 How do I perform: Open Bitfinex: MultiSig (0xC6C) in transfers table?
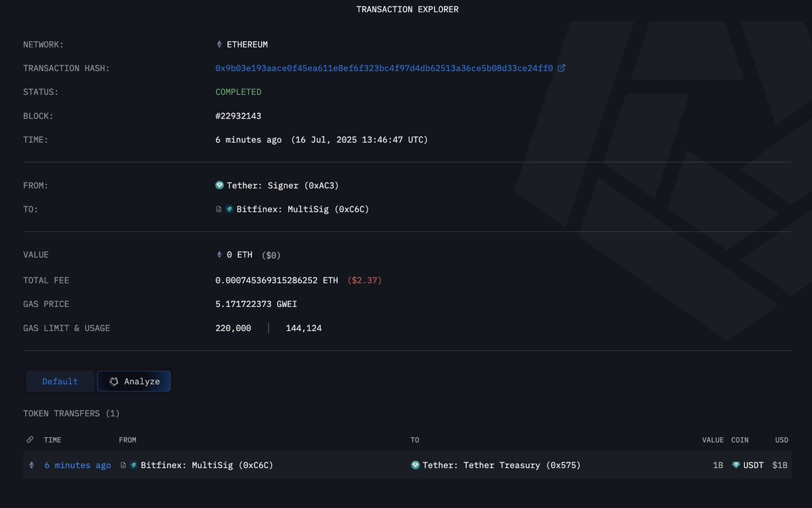[x=207, y=465]
